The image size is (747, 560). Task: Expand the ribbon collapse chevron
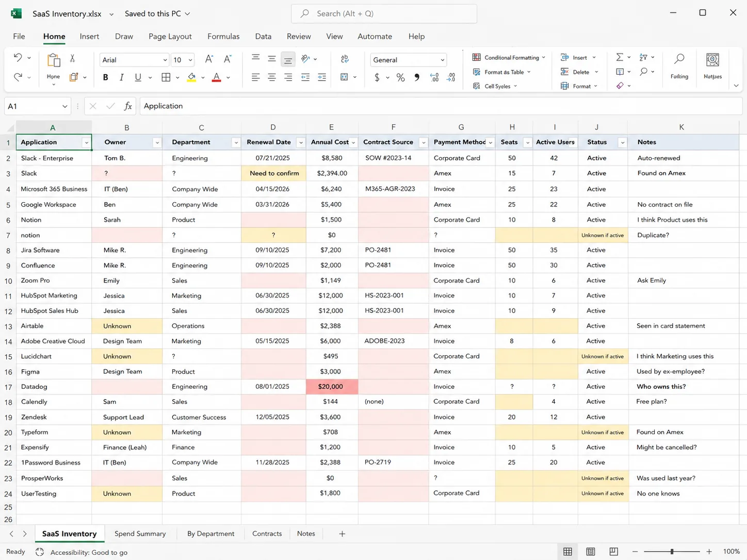click(x=736, y=86)
